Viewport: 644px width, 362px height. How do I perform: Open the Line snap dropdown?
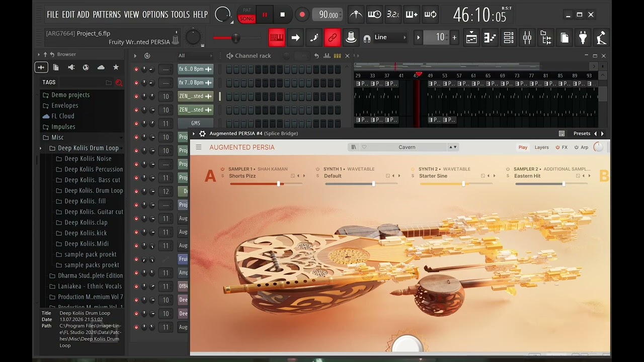click(390, 37)
